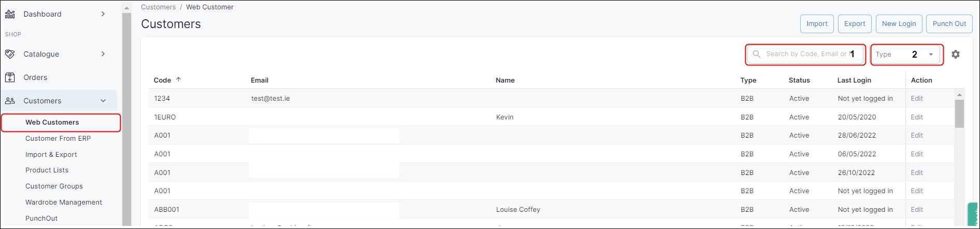Edit the 1EURO customer row
The width and height of the screenshot is (980, 229).
[917, 117]
